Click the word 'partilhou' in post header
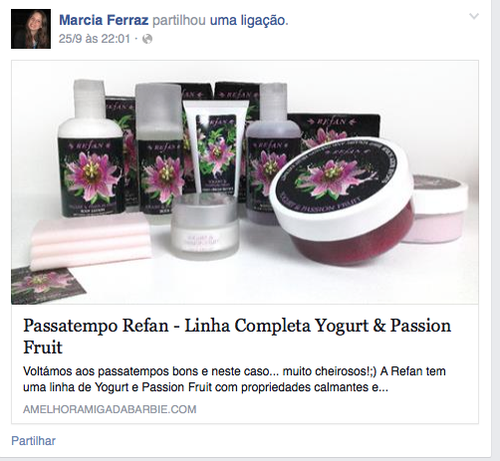The image size is (500, 461). click(179, 20)
